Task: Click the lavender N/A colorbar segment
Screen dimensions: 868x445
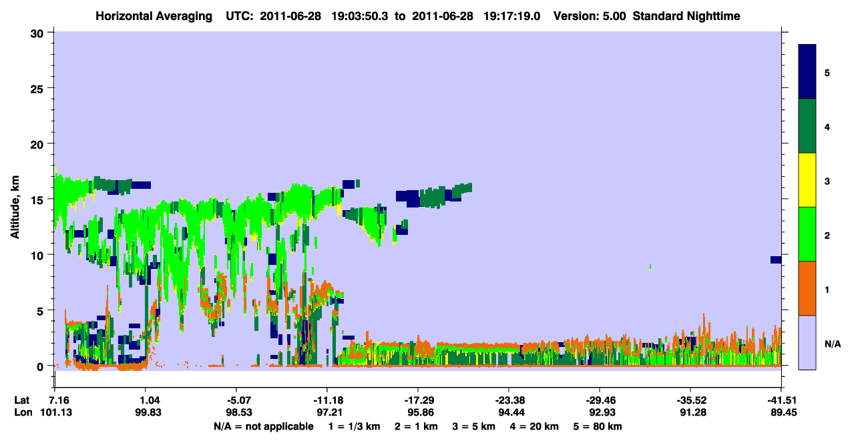Action: point(807,342)
